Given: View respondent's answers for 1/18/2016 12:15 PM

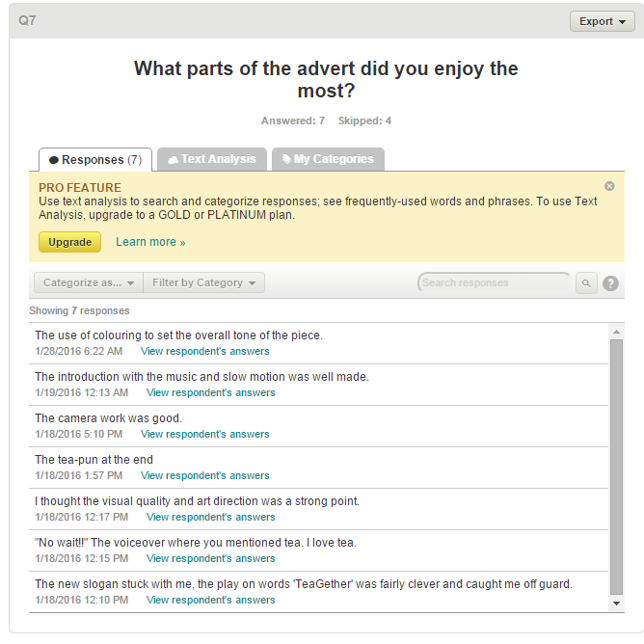Looking at the screenshot, I should click(211, 558).
